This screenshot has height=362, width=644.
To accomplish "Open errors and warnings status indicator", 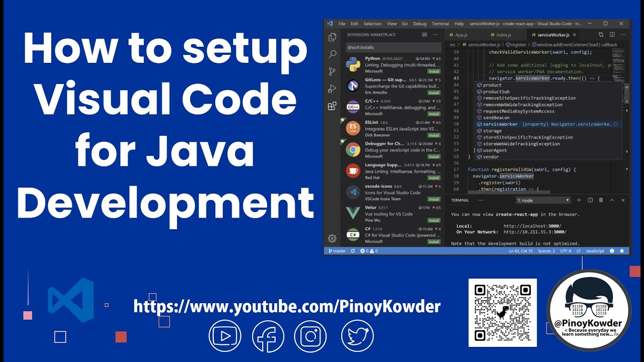I will [369, 251].
